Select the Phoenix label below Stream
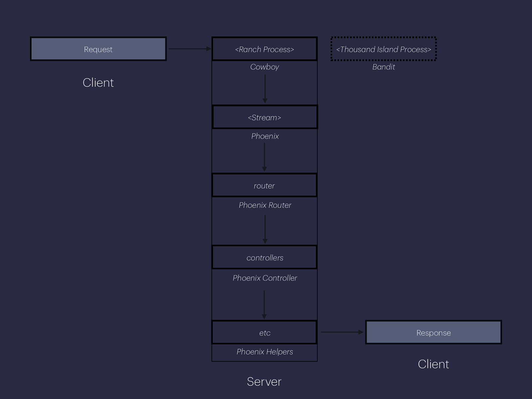Image resolution: width=532 pixels, height=399 pixels. pyautogui.click(x=265, y=136)
